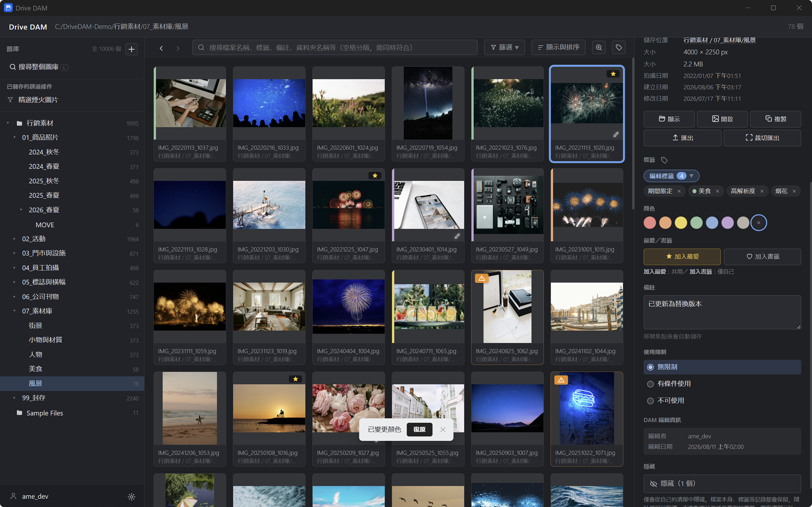
Task: Select the 無限制 usage option
Action: click(x=722, y=367)
